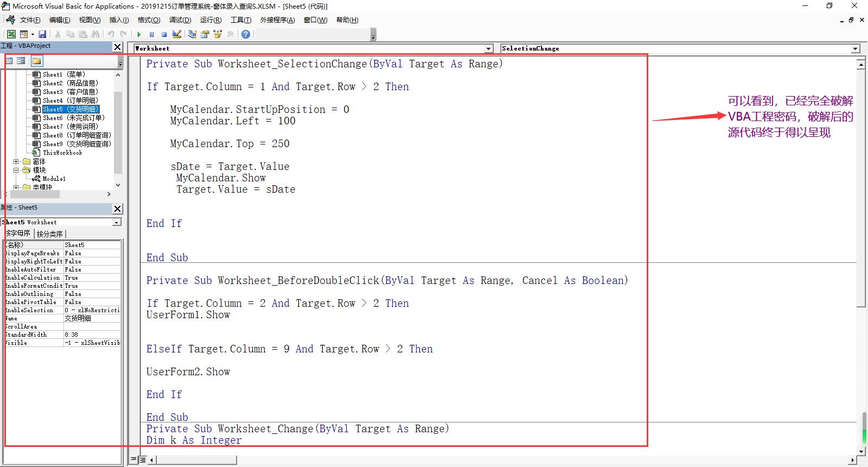Open the Insert object dropdown arrow
This screenshot has width=868, height=467.
tap(32, 34)
